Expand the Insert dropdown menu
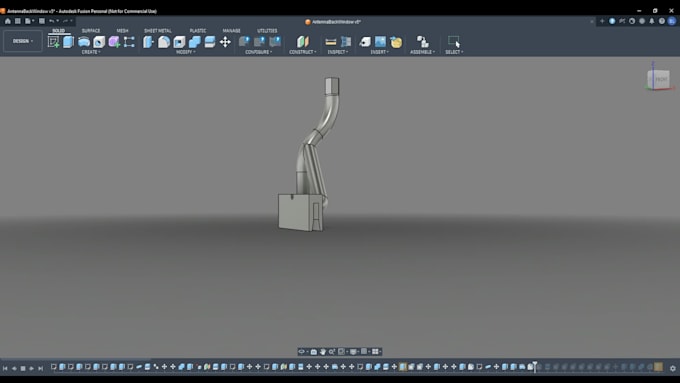This screenshot has width=680, height=383. [379, 52]
